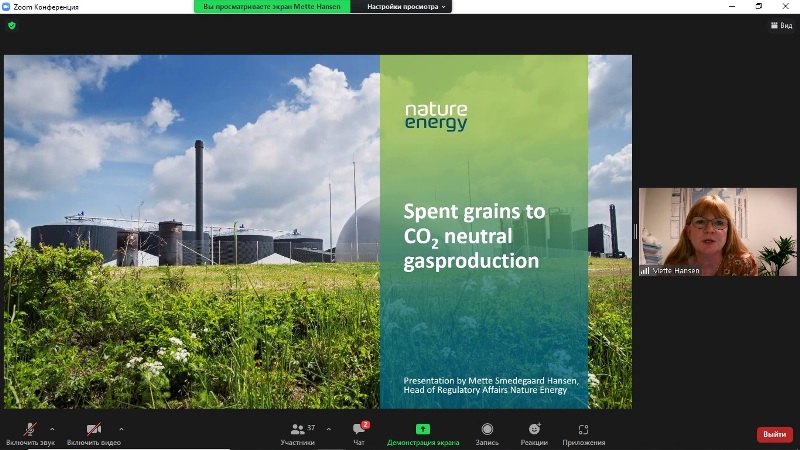Expand the participants options arrow
The image size is (800, 450).
[x=328, y=429]
